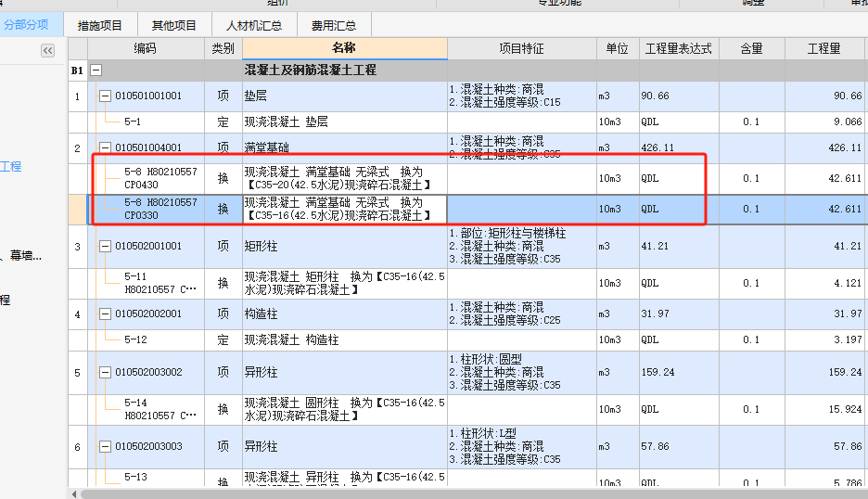
Task: Click the CP0330 row name cell with C35-16
Action: click(x=344, y=209)
